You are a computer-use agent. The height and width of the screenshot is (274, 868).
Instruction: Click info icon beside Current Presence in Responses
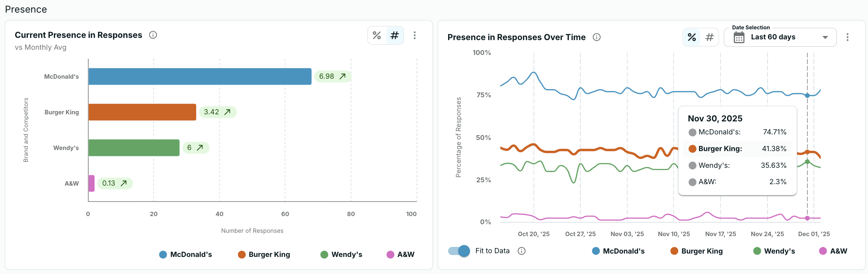coord(153,35)
